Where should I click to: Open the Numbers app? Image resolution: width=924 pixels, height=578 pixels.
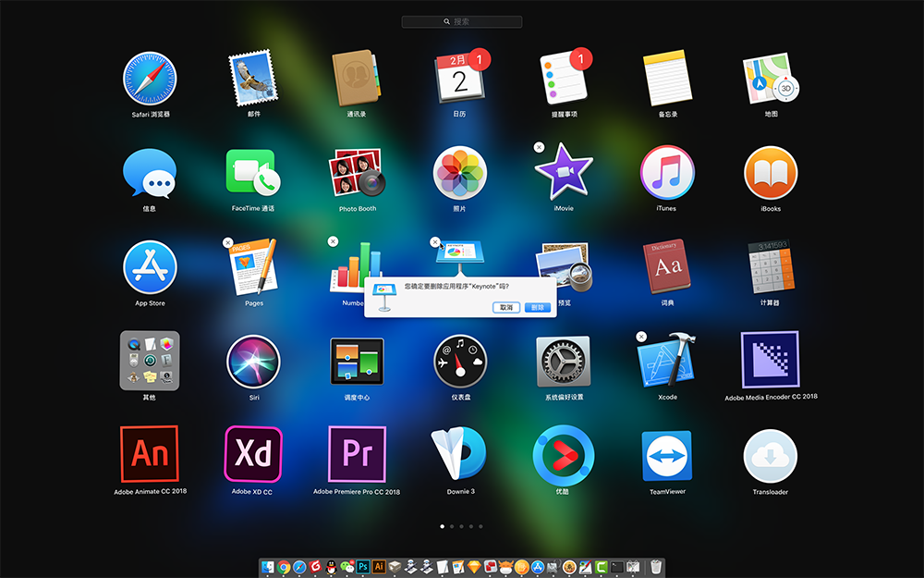[x=356, y=266]
